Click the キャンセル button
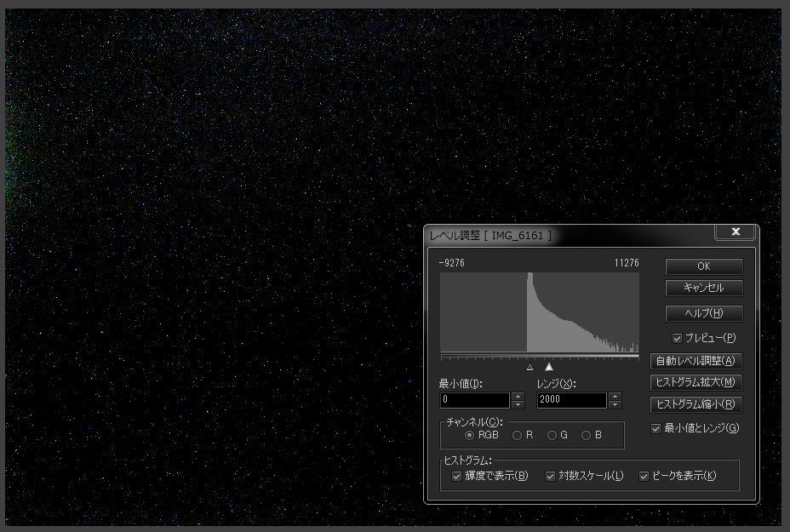The height and width of the screenshot is (532, 790). tap(704, 288)
